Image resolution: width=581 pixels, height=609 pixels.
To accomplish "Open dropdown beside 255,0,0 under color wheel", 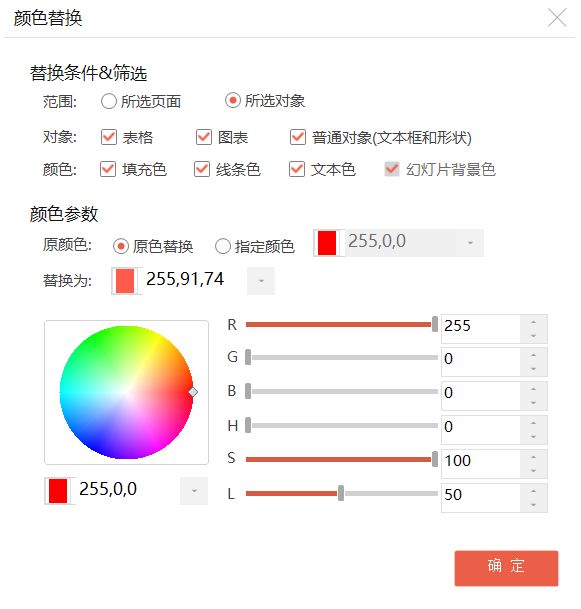I will [194, 491].
